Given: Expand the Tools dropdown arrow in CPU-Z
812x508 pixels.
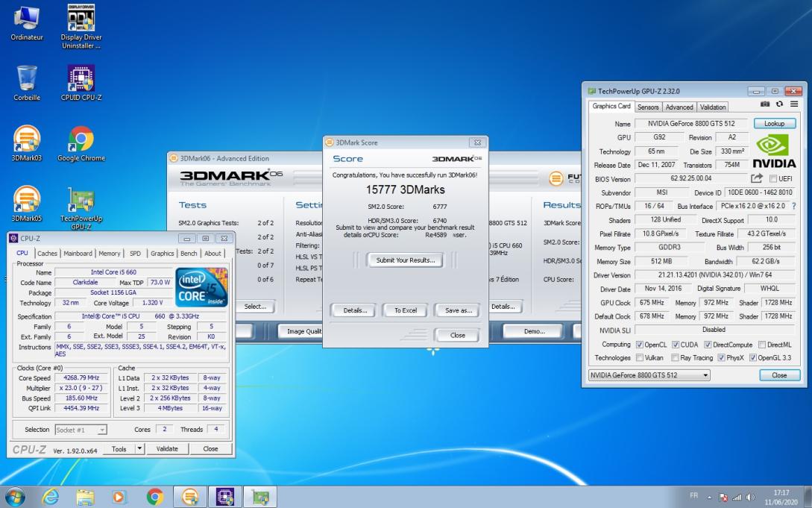Looking at the screenshot, I should 139,448.
